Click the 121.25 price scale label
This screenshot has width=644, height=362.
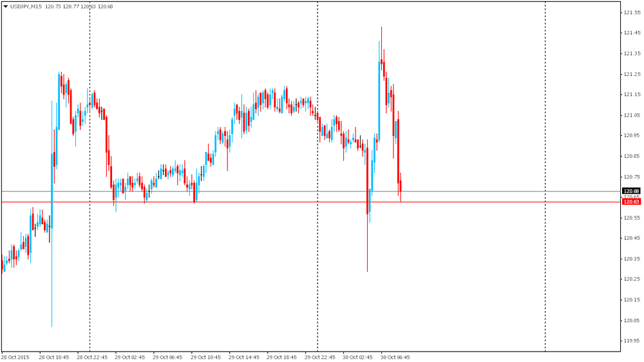[632, 74]
